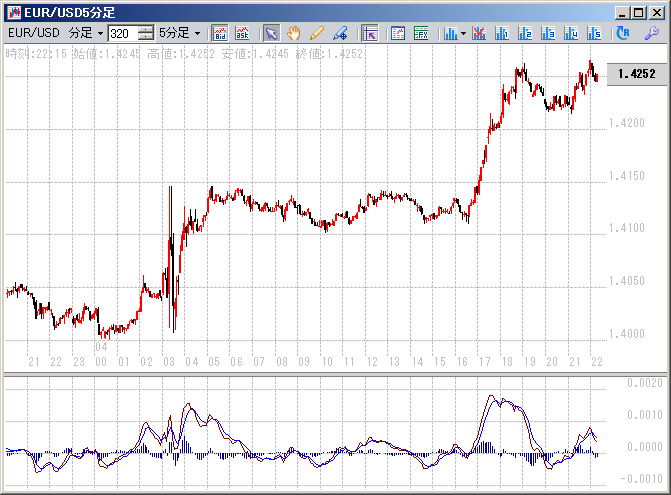Screen dimensions: 671x495
Task: Remove indicators with red X icon
Action: (x=479, y=33)
